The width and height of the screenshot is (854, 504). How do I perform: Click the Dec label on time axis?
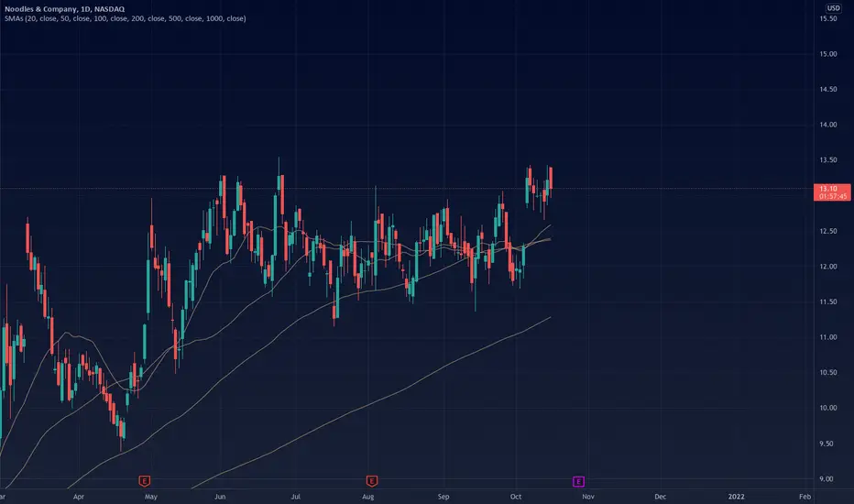pyautogui.click(x=660, y=497)
